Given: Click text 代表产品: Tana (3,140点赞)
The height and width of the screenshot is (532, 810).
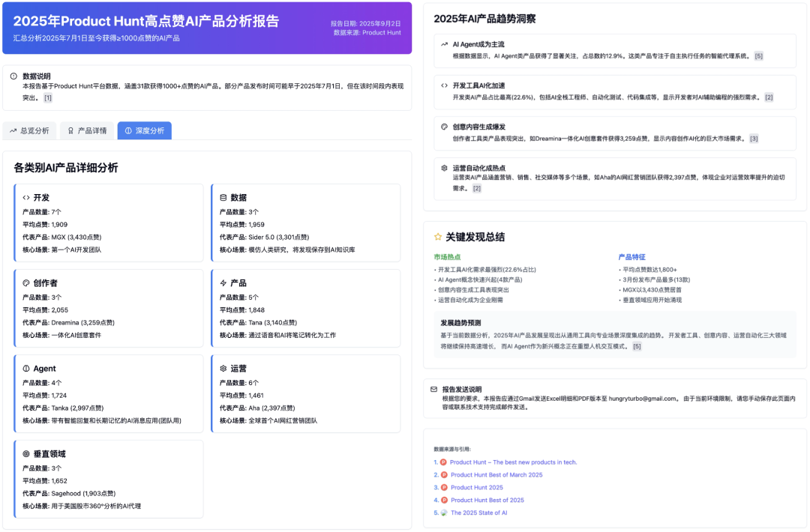Looking at the screenshot, I should [258, 322].
